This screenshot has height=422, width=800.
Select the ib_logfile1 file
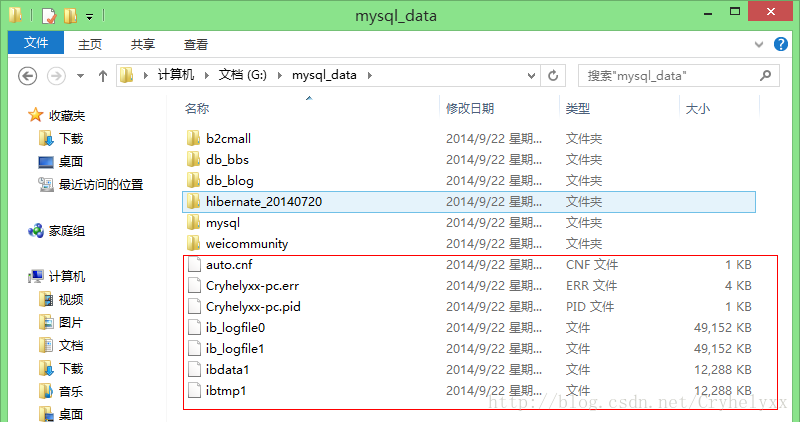click(x=469, y=349)
